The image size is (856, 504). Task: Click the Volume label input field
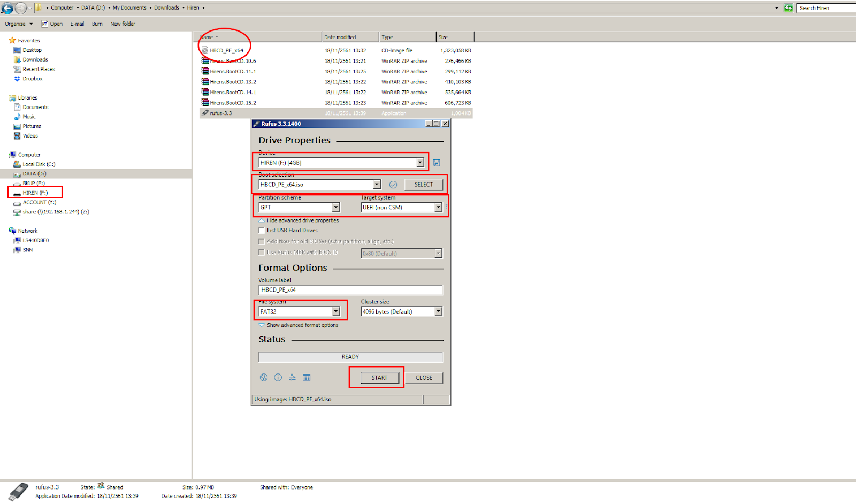point(350,290)
